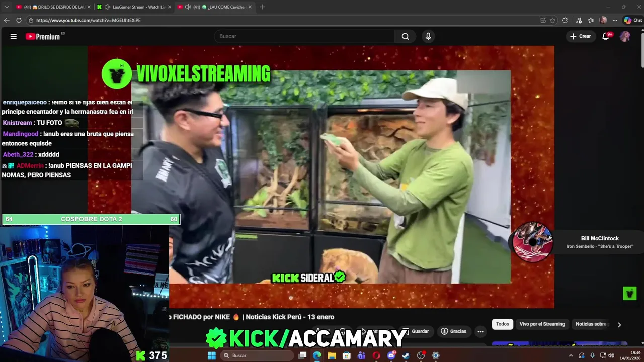
Task: Open Microsoft Teams from the taskbar
Action: [361, 355]
